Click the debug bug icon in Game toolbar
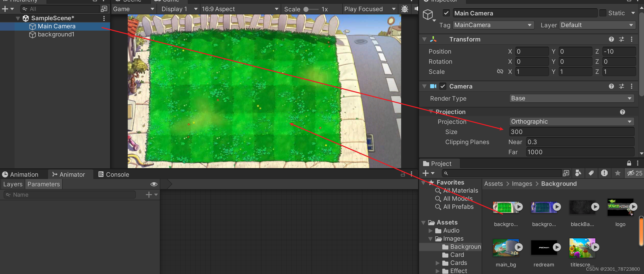The width and height of the screenshot is (644, 274). point(404,9)
